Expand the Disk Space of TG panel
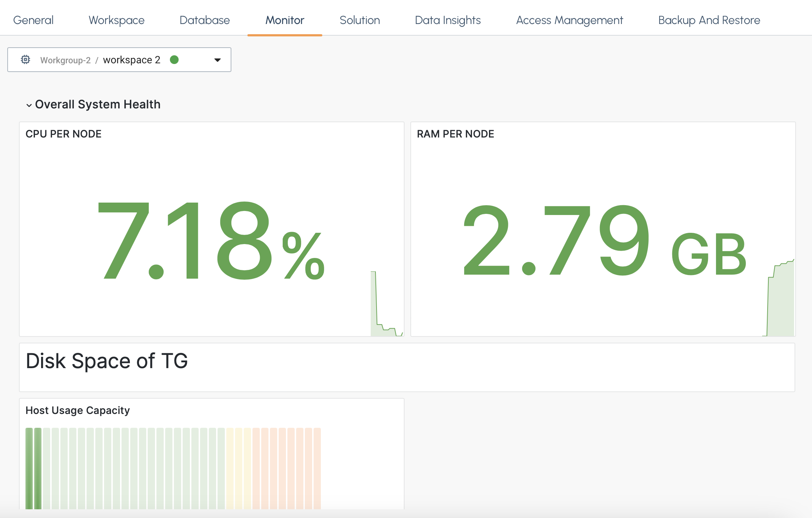The height and width of the screenshot is (518, 812). [107, 361]
